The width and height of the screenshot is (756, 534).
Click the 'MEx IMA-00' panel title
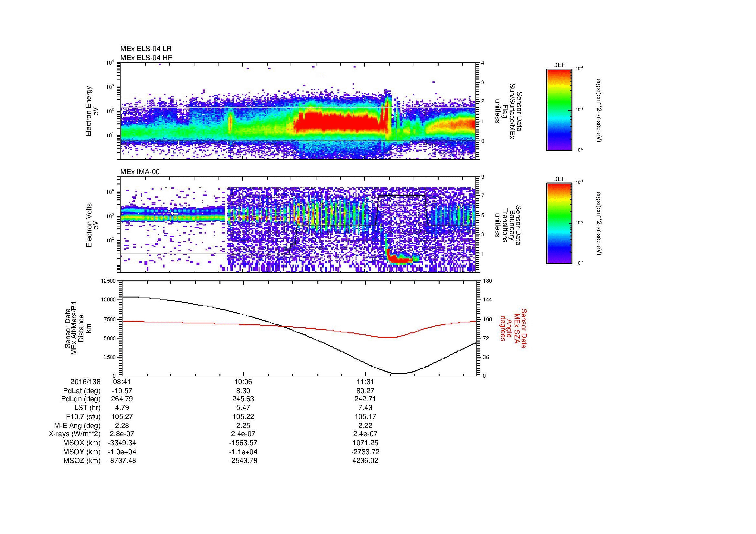click(140, 172)
